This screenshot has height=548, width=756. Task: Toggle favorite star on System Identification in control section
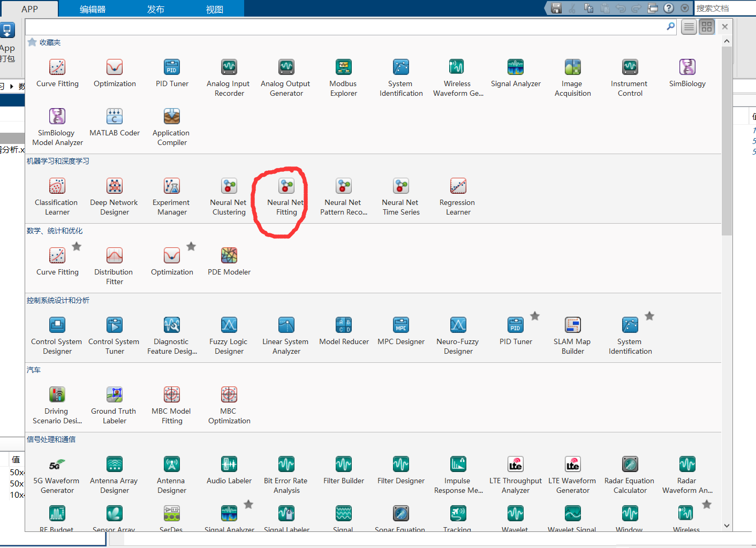coord(649,316)
